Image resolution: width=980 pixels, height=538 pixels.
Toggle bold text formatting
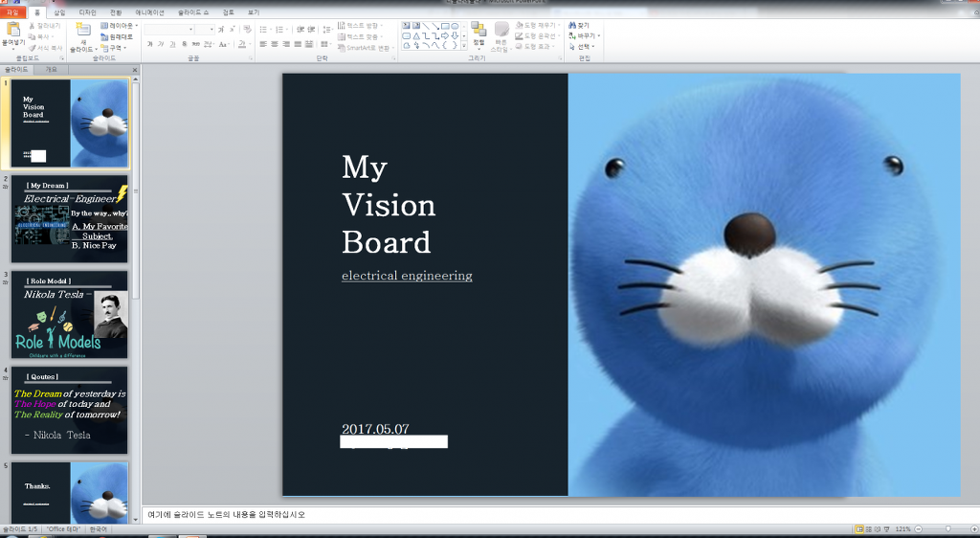[x=150, y=44]
